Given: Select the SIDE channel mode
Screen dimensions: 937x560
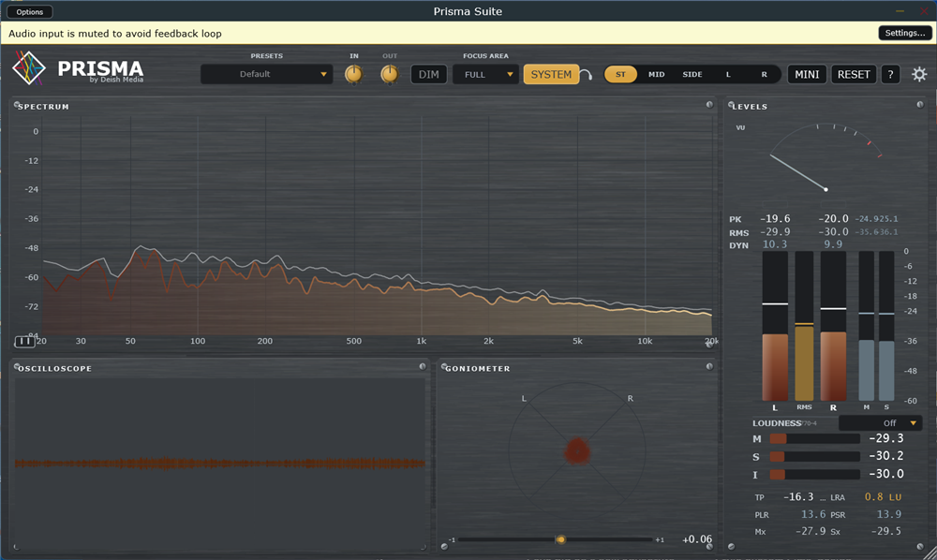Looking at the screenshot, I should coord(692,74).
